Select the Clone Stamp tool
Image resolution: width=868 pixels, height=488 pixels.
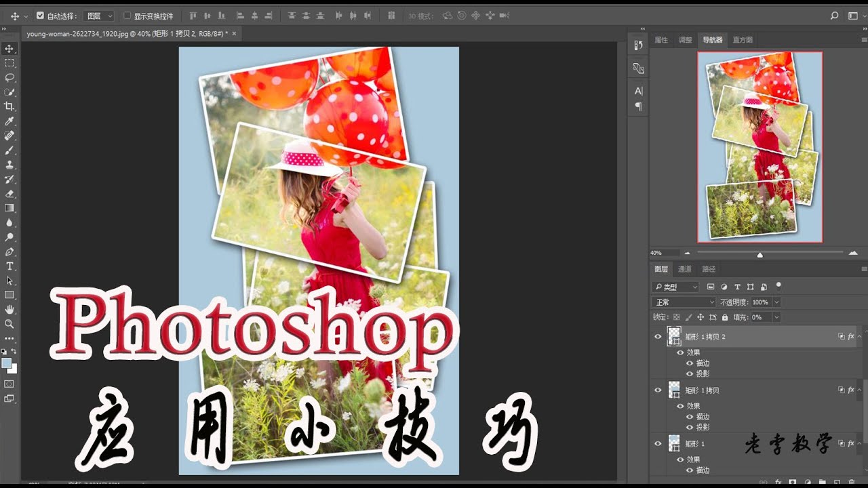(9, 165)
